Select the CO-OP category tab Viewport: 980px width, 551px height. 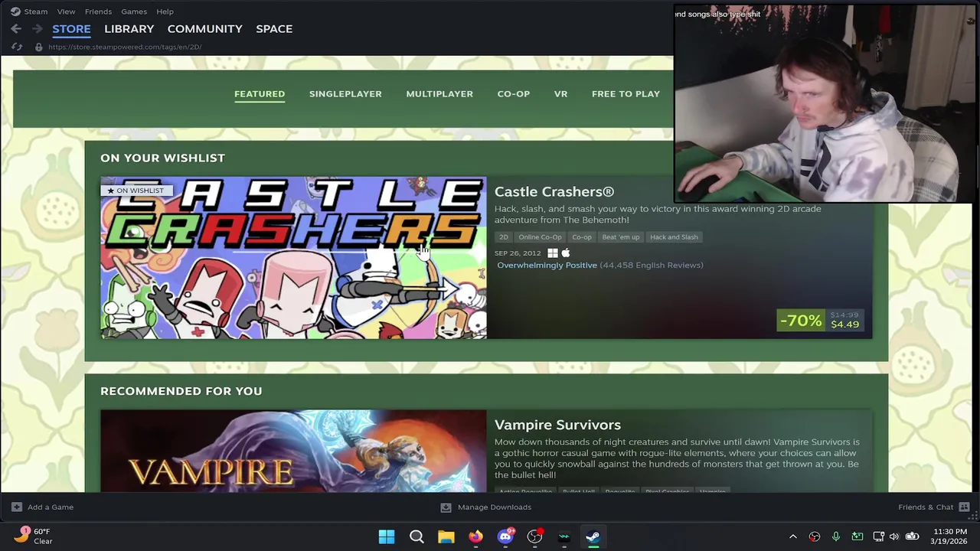tap(513, 93)
